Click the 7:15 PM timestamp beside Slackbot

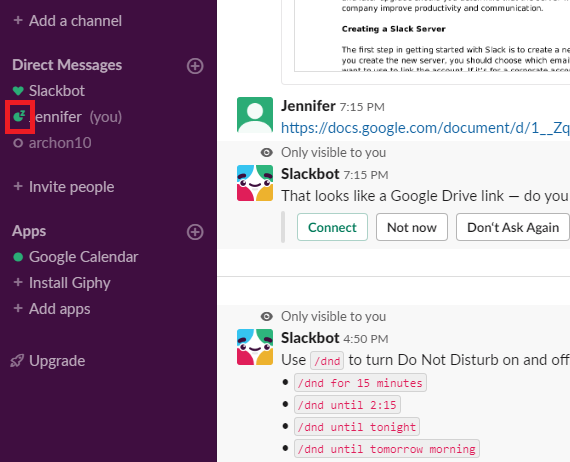point(366,175)
